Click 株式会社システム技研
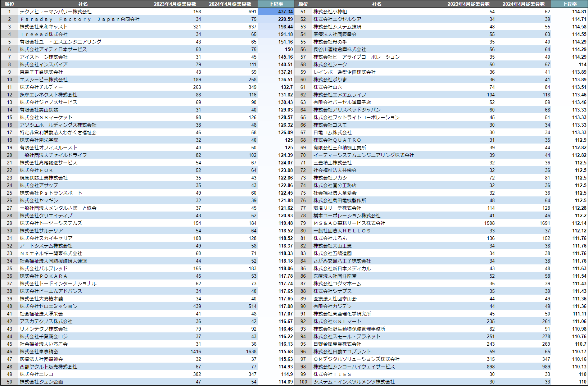Viewport: 588px width, 386px height. [x=337, y=27]
